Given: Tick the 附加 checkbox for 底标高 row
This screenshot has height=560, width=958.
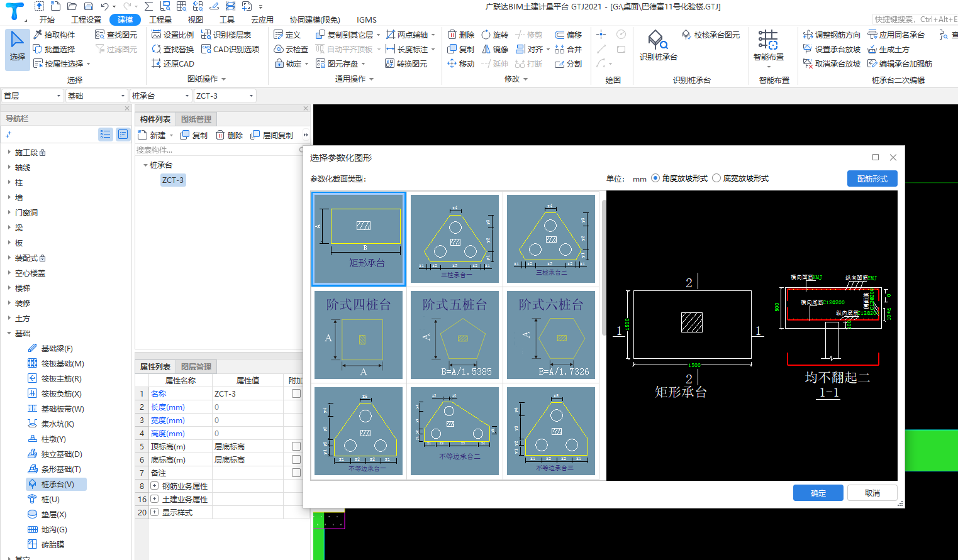Looking at the screenshot, I should tap(296, 459).
